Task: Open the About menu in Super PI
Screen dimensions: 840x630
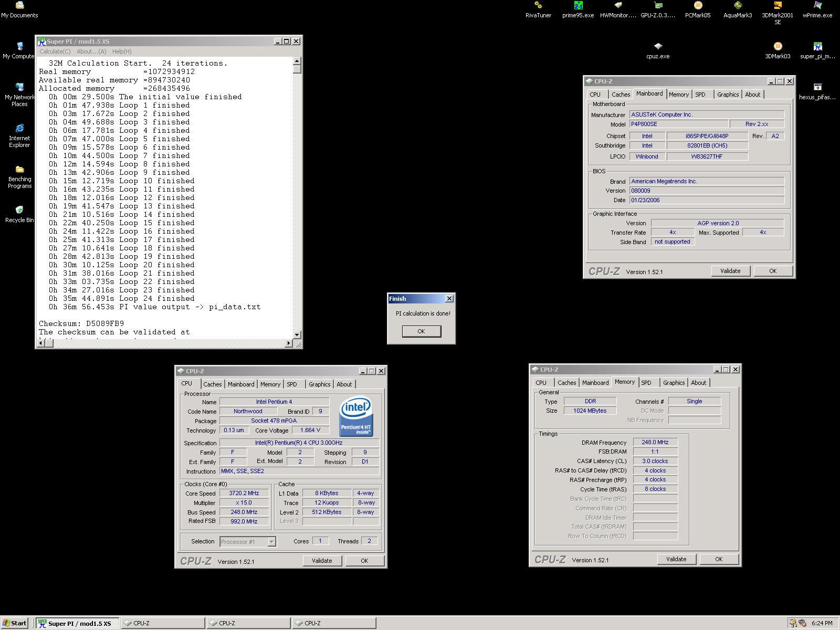Action: tap(91, 51)
